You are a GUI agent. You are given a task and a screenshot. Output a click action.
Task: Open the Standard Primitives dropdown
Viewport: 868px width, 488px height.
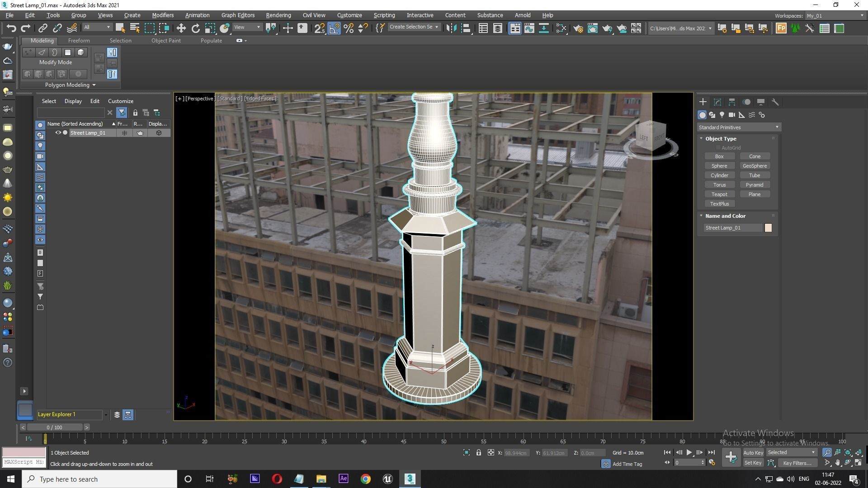(739, 127)
